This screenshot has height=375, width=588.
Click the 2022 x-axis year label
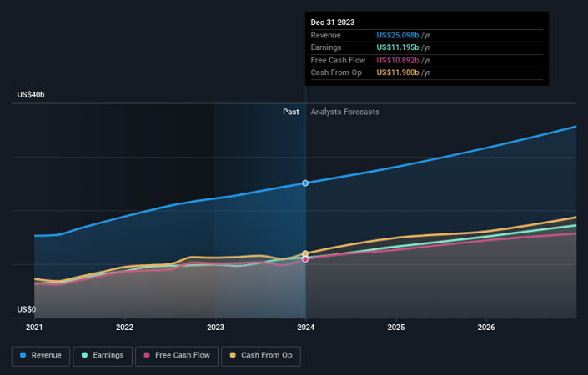point(124,327)
